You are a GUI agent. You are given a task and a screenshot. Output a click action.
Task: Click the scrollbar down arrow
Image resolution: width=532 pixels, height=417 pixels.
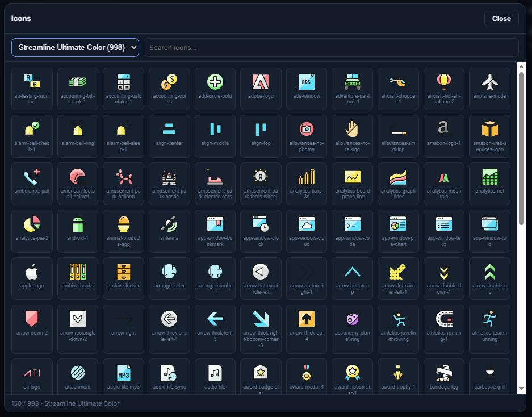(521, 389)
